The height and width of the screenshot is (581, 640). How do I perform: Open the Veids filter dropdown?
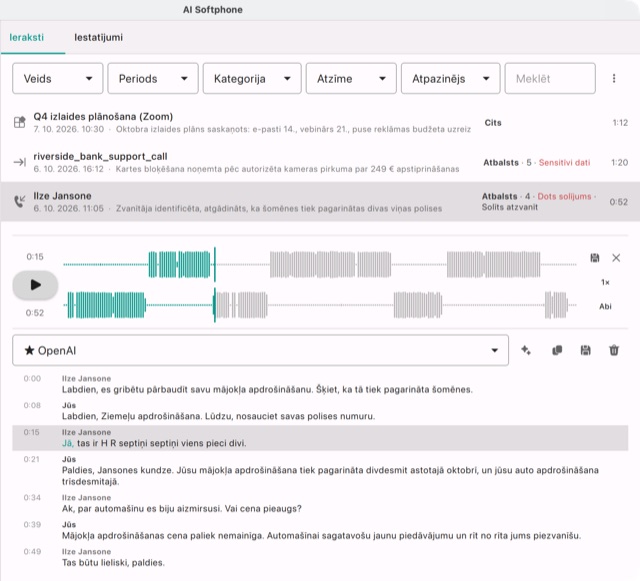click(58, 78)
